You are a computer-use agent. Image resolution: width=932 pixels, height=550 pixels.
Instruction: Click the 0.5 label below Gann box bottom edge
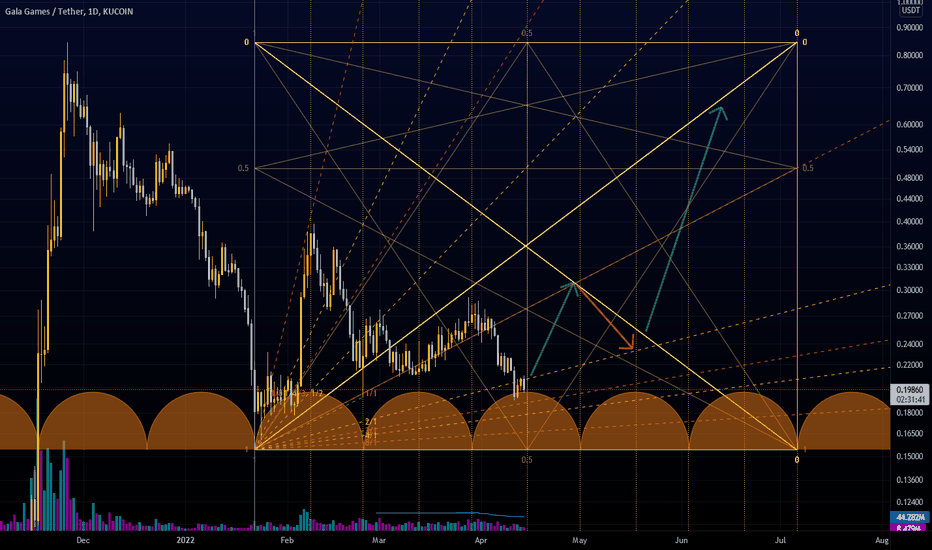tap(527, 460)
